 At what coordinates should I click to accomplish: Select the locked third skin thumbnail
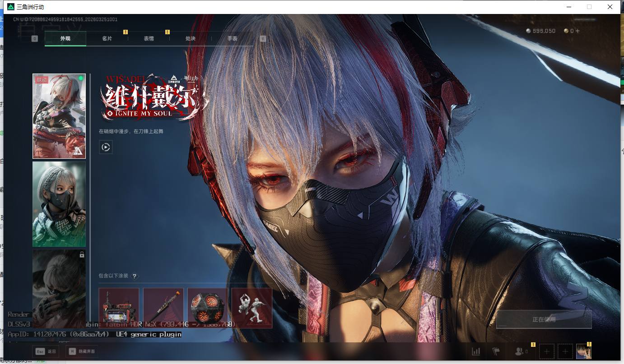click(59, 289)
